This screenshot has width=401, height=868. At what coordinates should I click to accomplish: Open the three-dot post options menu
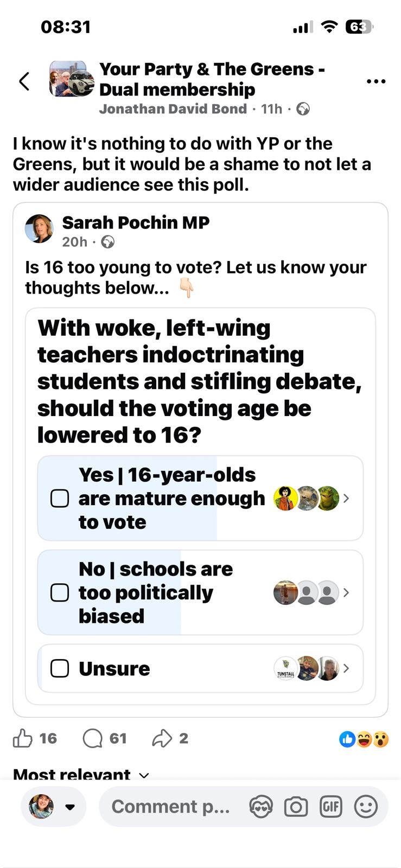click(376, 81)
